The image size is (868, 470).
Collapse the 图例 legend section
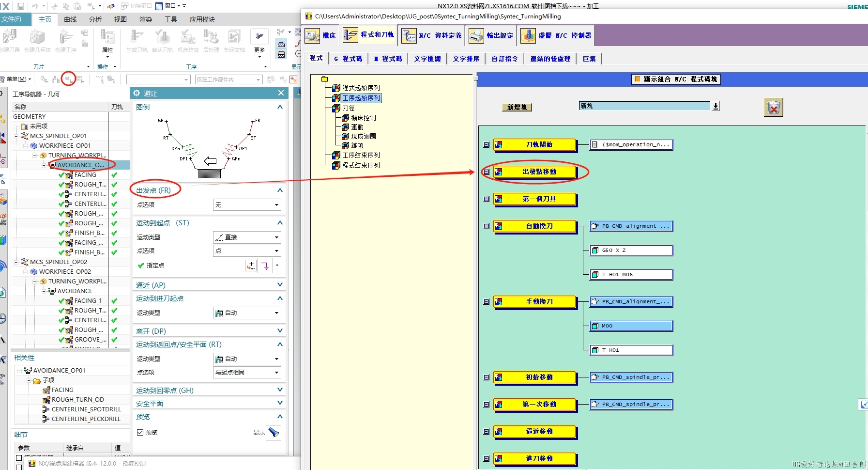[280, 107]
